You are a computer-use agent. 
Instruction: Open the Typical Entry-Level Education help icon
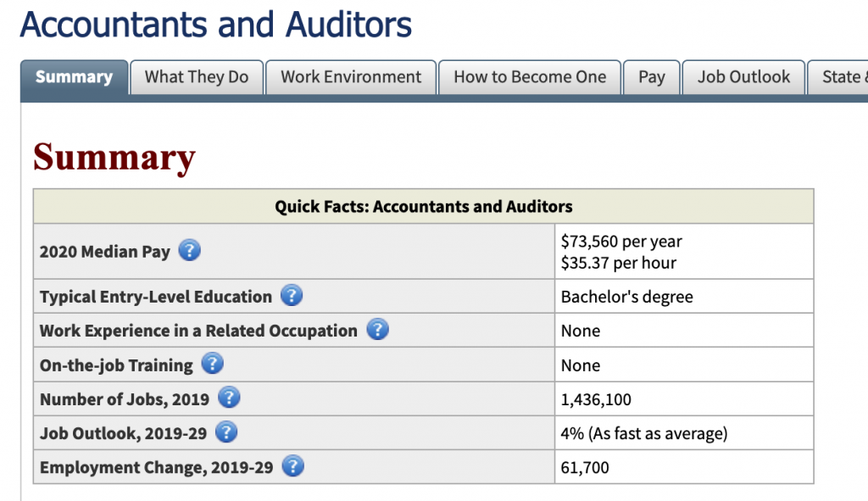pos(292,296)
